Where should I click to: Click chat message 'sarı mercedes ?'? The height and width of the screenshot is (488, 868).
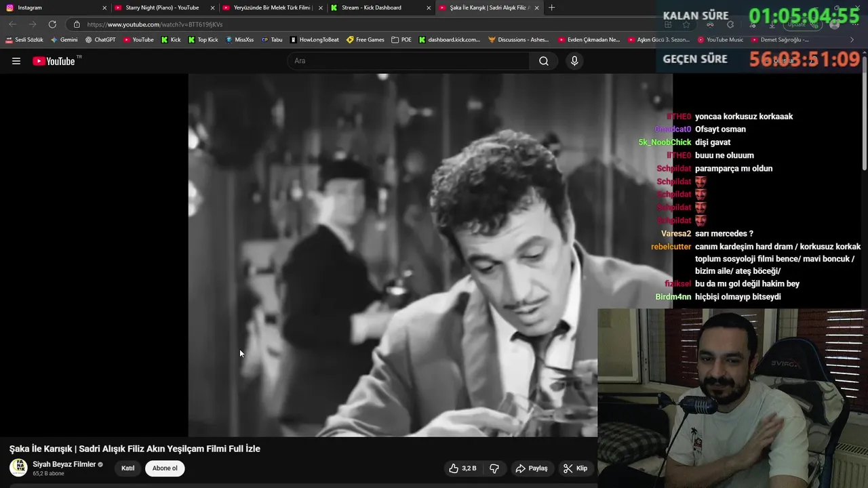[724, 234]
